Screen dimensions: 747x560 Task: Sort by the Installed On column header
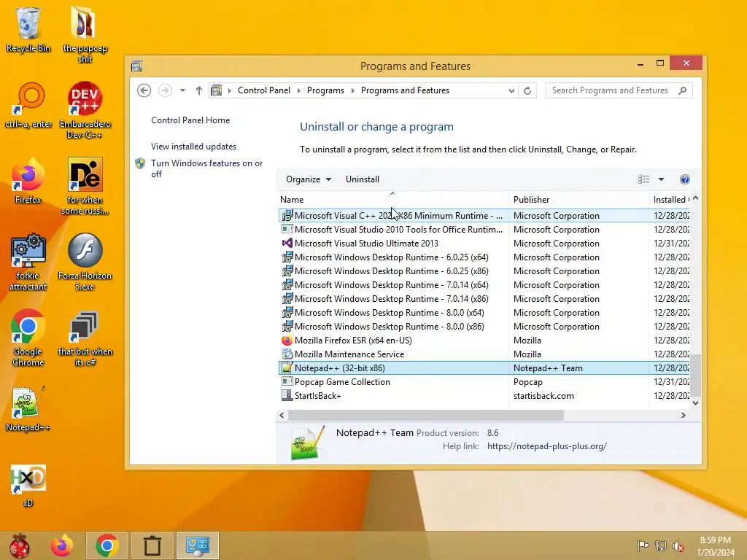670,200
